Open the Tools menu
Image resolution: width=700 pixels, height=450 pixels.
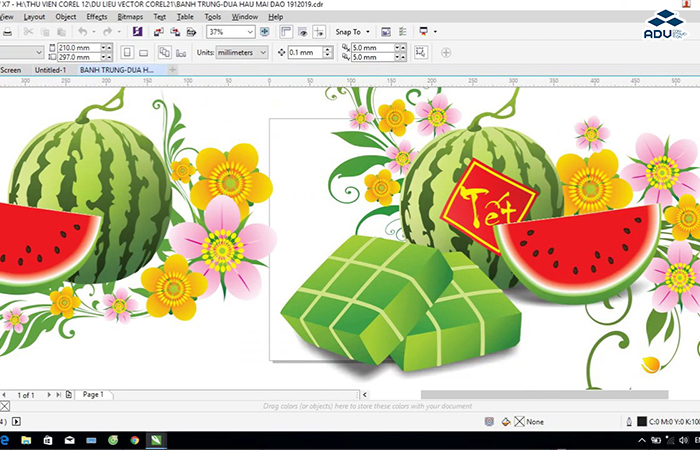coord(213,17)
